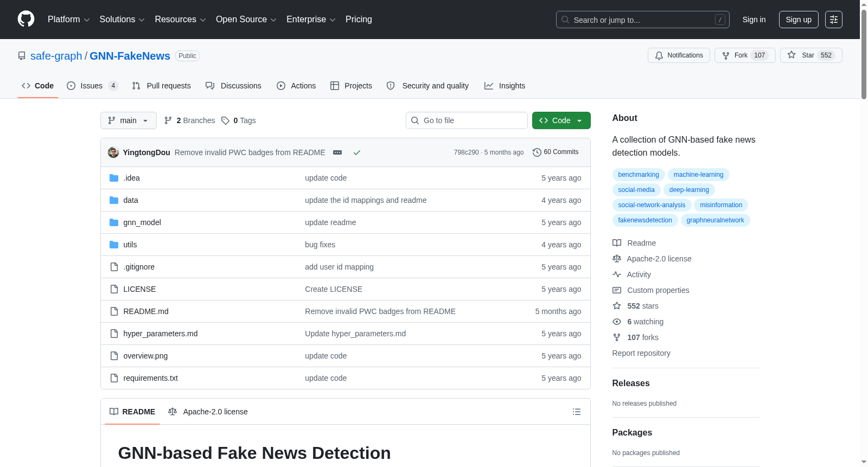Screen dimensions: 868x467
Task: Click the book icon beside Readme
Action: 617,243
